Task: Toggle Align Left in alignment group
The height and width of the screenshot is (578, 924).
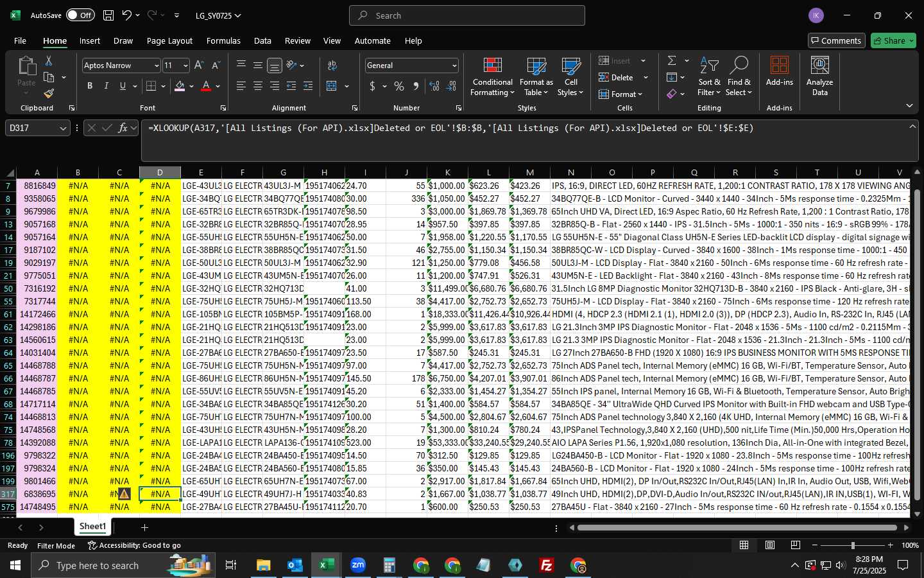Action: point(241,86)
